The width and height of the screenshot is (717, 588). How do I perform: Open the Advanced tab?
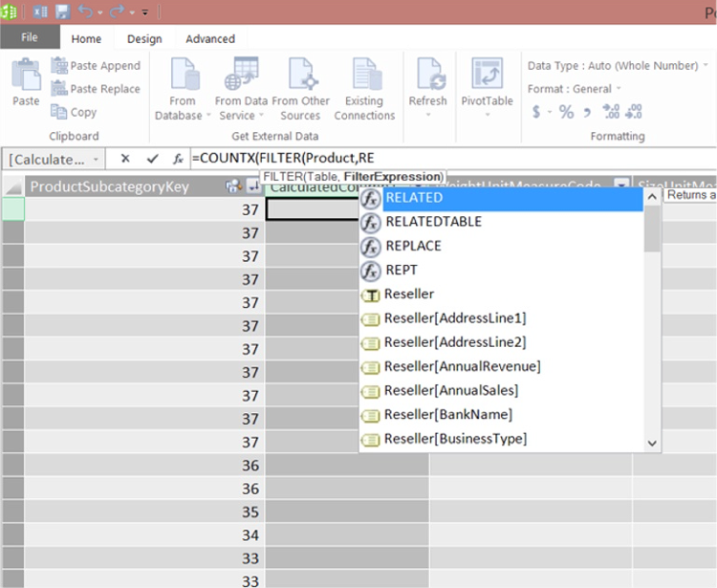click(210, 39)
